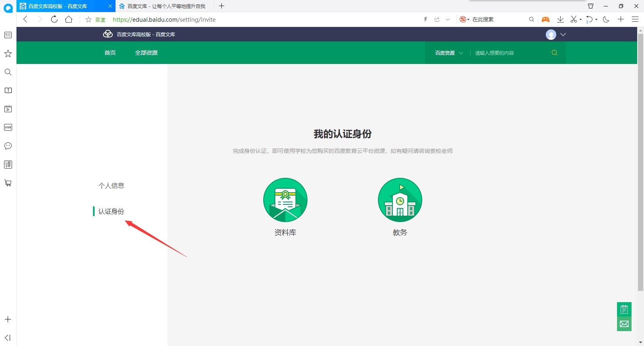Open a new browser tab
This screenshot has height=346, width=644.
coord(221,6)
